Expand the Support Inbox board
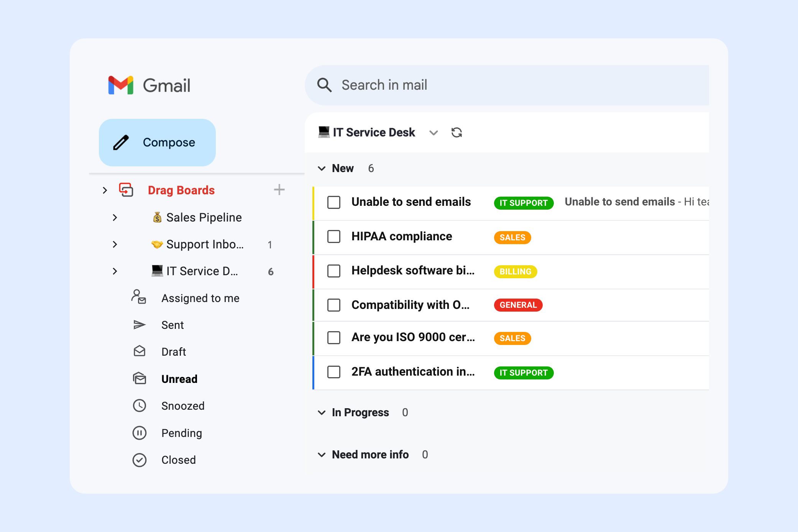 115,244
